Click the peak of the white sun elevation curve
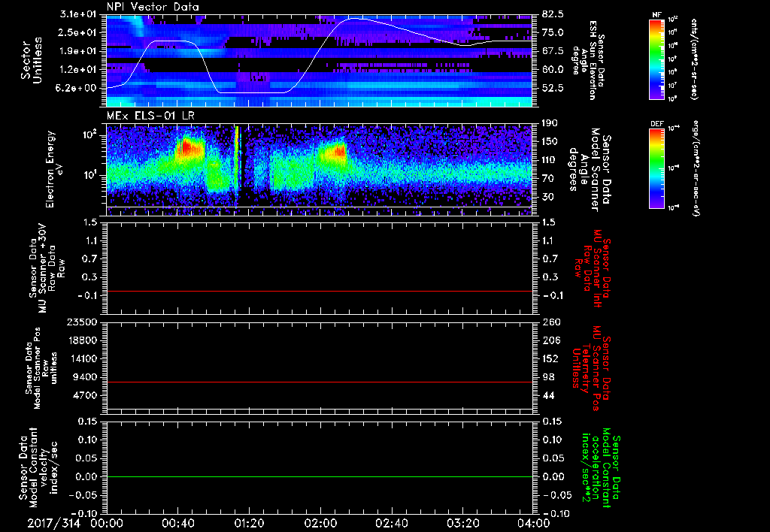Viewport: 770px width, 532px height. pos(356,19)
